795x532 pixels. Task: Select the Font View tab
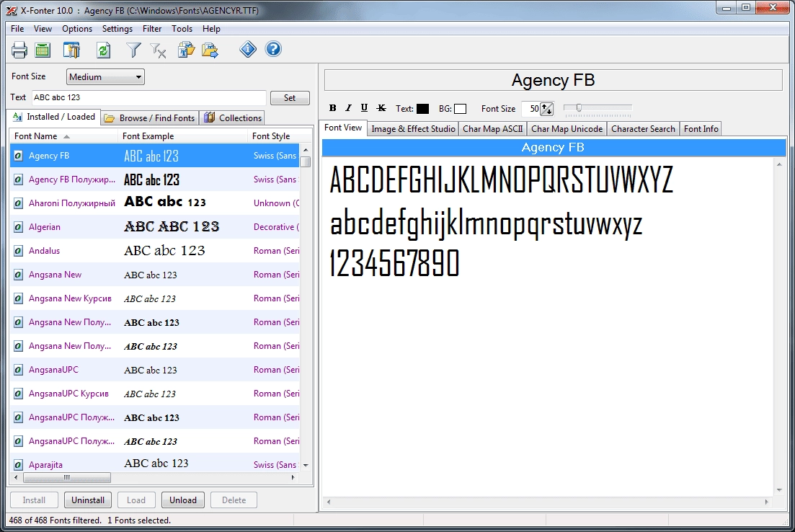(343, 128)
